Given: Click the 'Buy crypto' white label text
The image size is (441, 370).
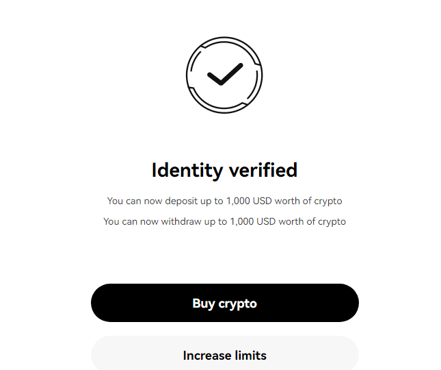Looking at the screenshot, I should point(225,304).
